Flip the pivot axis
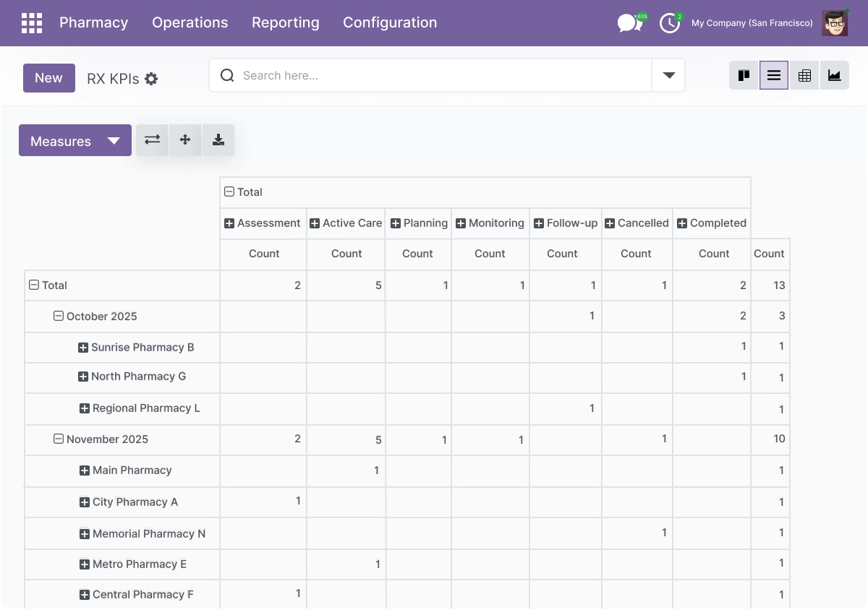This screenshot has width=868, height=610. click(152, 140)
